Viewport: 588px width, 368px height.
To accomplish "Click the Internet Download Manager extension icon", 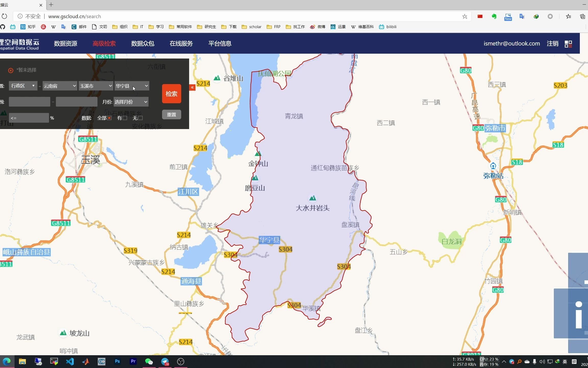I will 536,17.
